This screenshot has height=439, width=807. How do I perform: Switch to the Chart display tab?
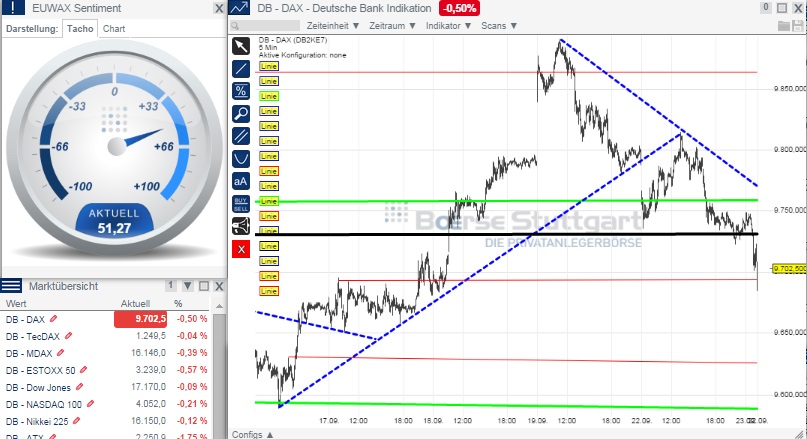114,29
